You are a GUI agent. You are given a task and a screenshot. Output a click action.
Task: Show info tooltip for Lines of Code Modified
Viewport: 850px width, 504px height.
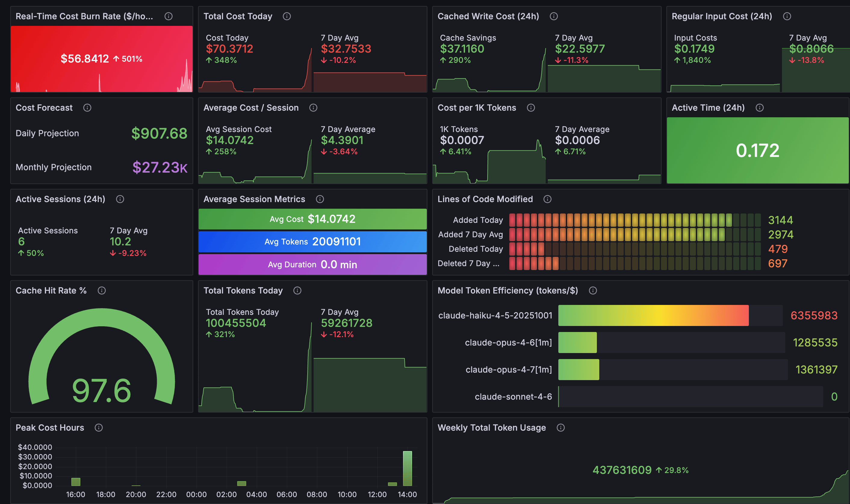(547, 199)
